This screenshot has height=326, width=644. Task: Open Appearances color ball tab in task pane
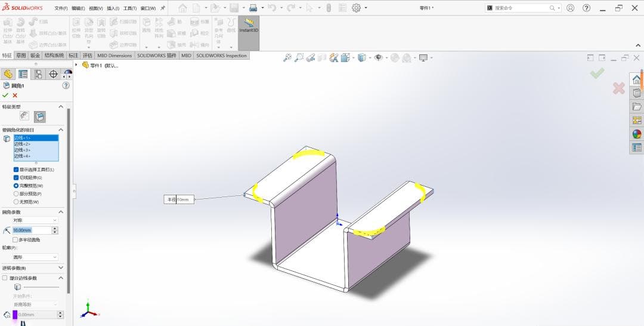pyautogui.click(x=636, y=134)
